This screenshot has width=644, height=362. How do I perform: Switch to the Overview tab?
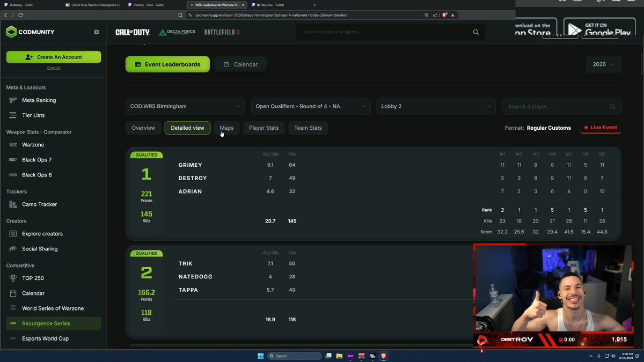click(143, 128)
